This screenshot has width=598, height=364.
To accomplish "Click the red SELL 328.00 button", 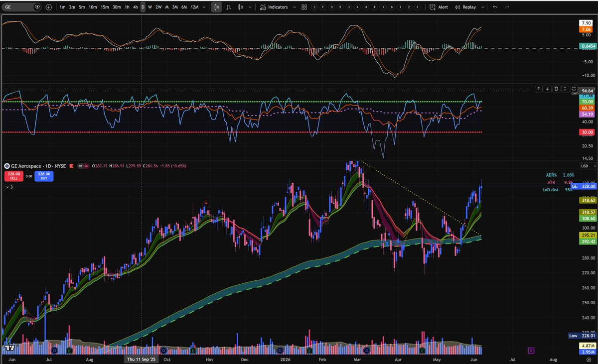I will pyautogui.click(x=14, y=176).
